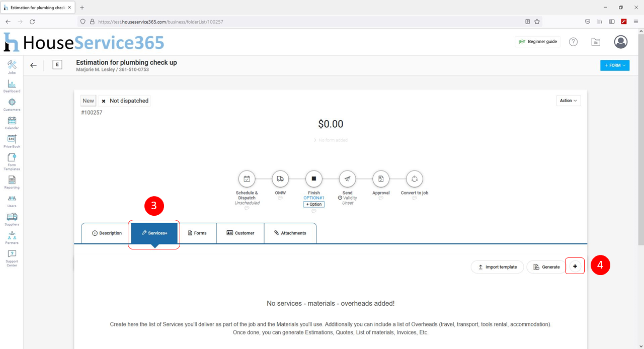Click the Approval step icon
The image size is (644, 349).
pos(381,179)
